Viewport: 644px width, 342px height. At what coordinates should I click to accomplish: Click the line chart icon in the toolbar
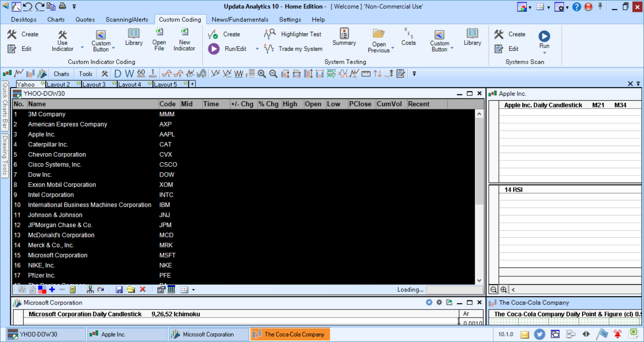(x=19, y=74)
